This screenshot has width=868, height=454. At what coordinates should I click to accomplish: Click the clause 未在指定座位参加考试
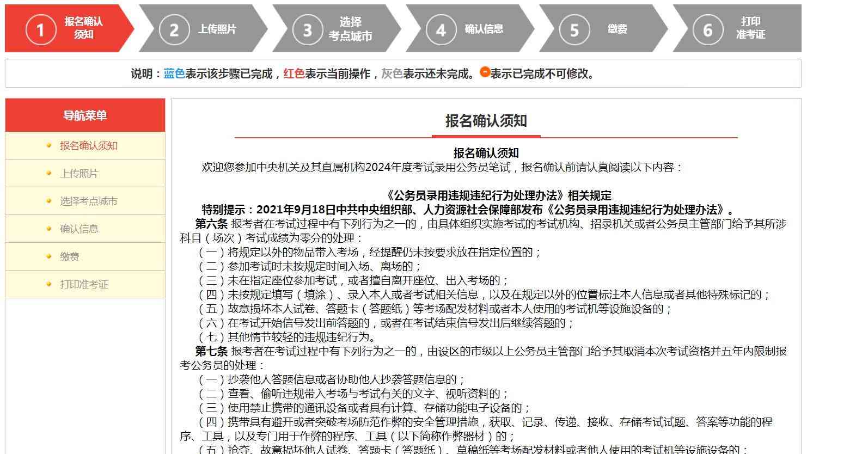point(352,280)
